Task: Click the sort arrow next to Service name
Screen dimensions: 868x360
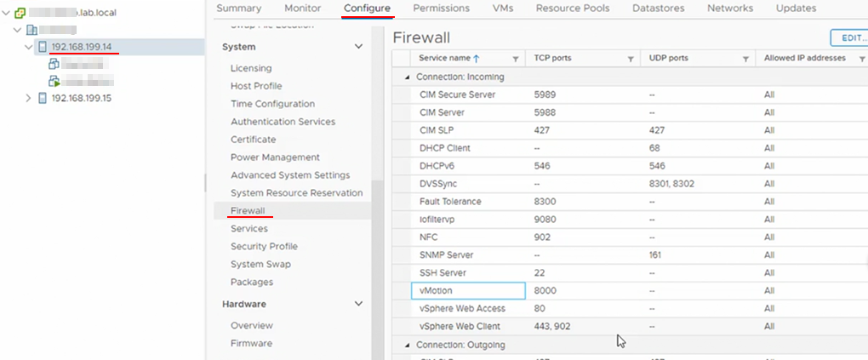Action: click(476, 58)
